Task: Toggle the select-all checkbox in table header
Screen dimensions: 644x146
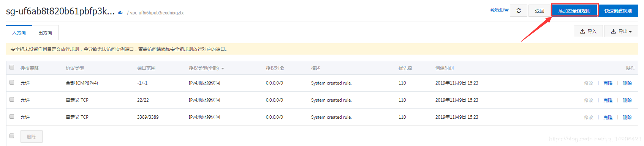Action: point(12,67)
